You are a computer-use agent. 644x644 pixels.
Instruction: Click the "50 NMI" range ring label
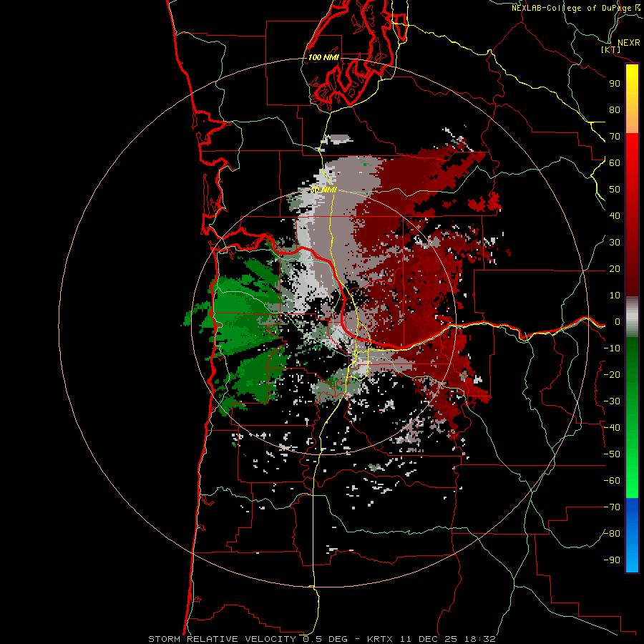tap(323, 190)
